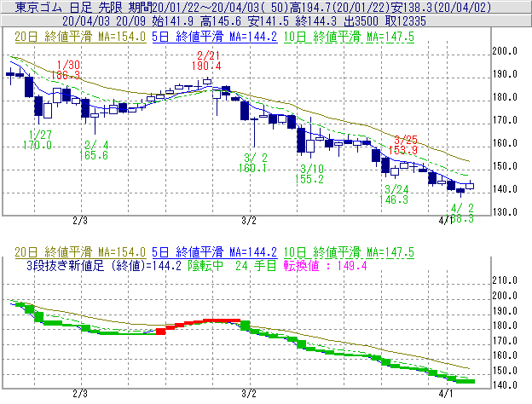The width and height of the screenshot is (532, 404).
Task: Click the 20日 終値平滑 MA=154.0 legend in top chart
Action: point(80,37)
